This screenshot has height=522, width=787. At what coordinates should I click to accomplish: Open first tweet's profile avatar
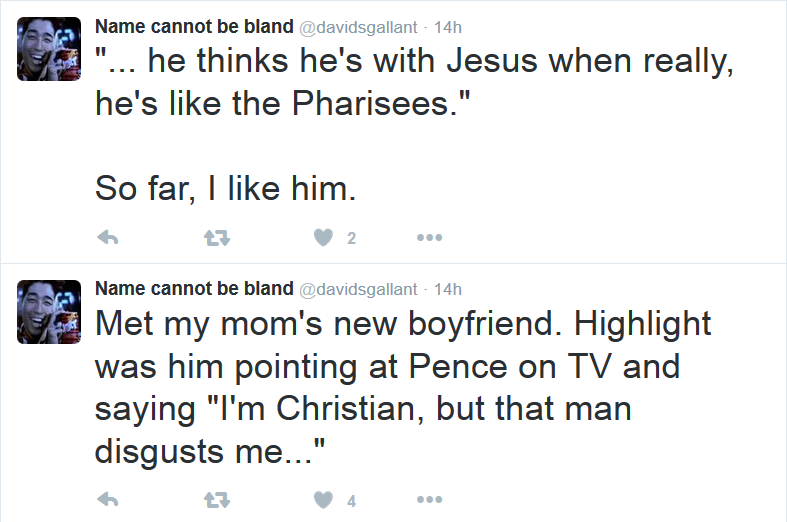[49, 49]
